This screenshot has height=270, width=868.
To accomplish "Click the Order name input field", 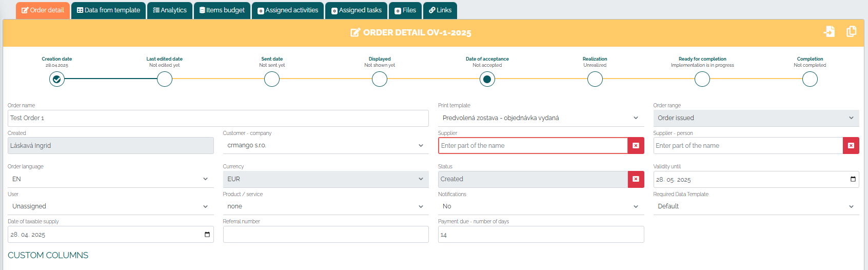I will click(x=218, y=118).
